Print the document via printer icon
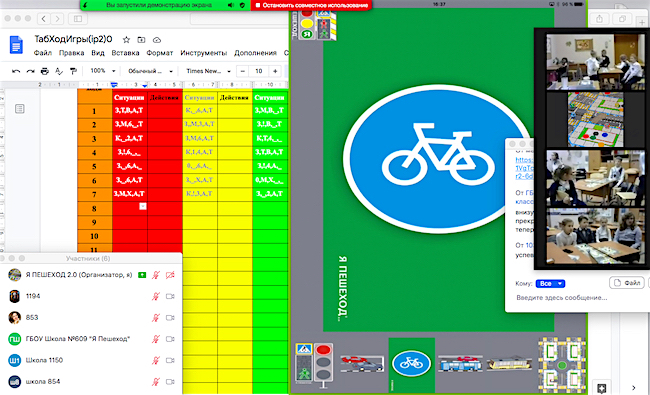 point(45,71)
